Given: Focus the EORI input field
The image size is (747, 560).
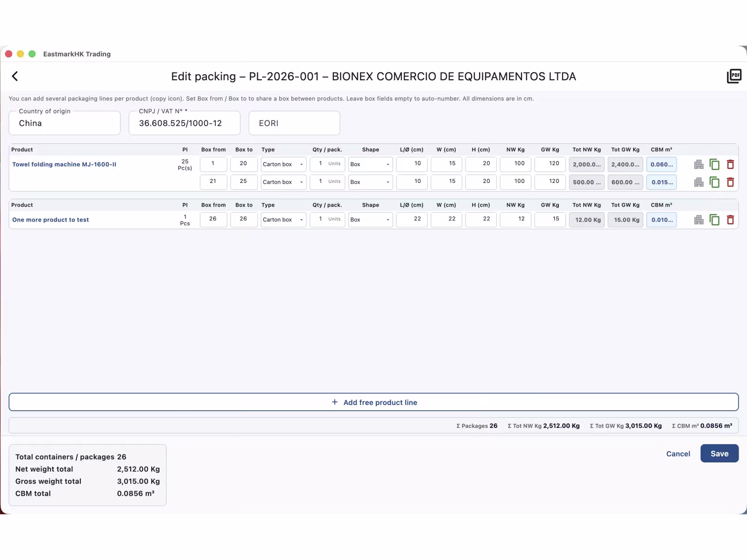Looking at the screenshot, I should click(294, 123).
